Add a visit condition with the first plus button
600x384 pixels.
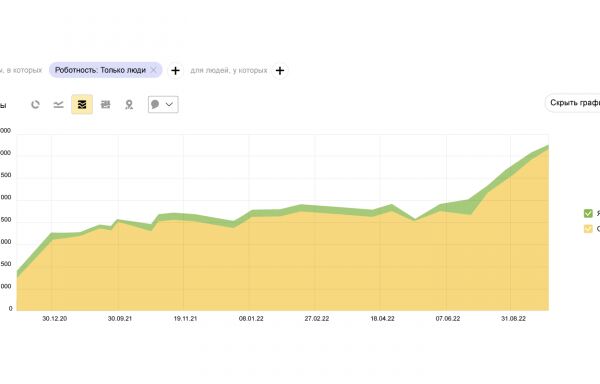click(x=175, y=71)
